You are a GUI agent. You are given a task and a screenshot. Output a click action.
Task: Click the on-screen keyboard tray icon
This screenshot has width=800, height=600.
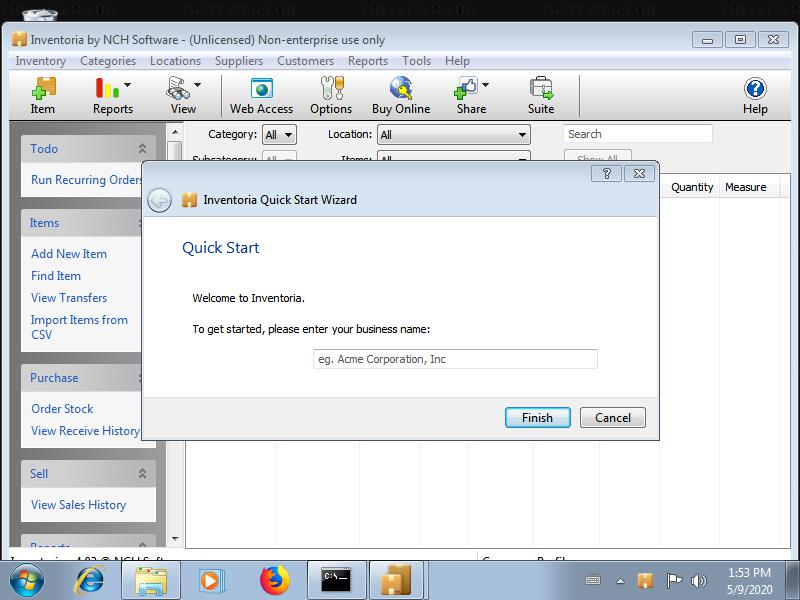tap(593, 581)
